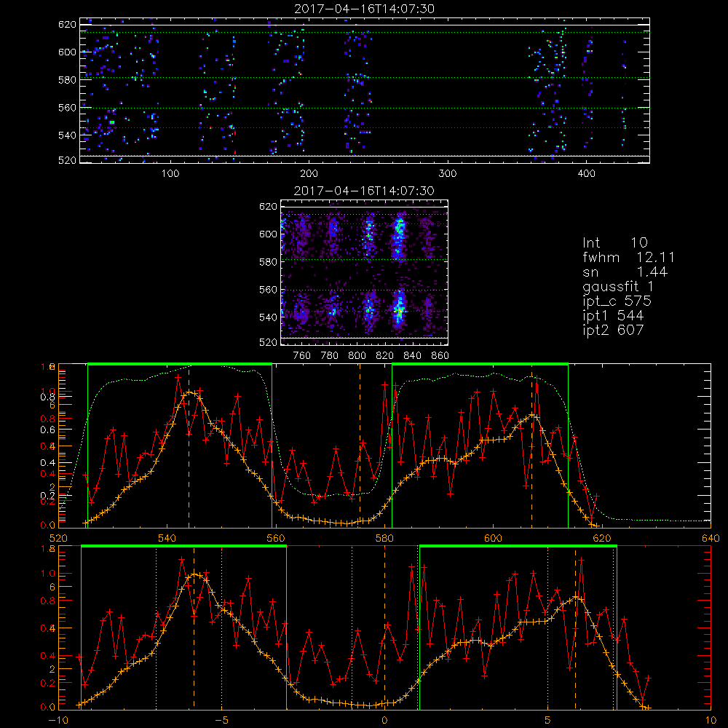Click x-axis label 560 of the upper profile plot

pos(276,539)
